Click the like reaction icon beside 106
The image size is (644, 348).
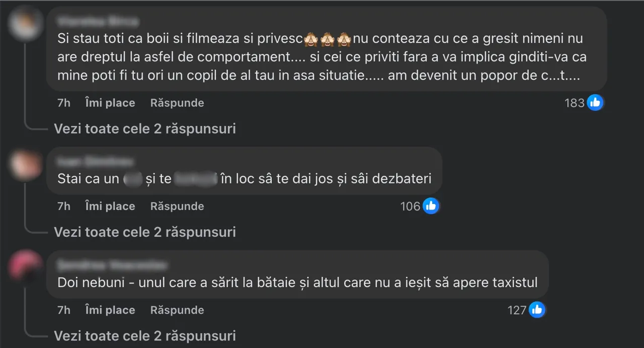(431, 206)
